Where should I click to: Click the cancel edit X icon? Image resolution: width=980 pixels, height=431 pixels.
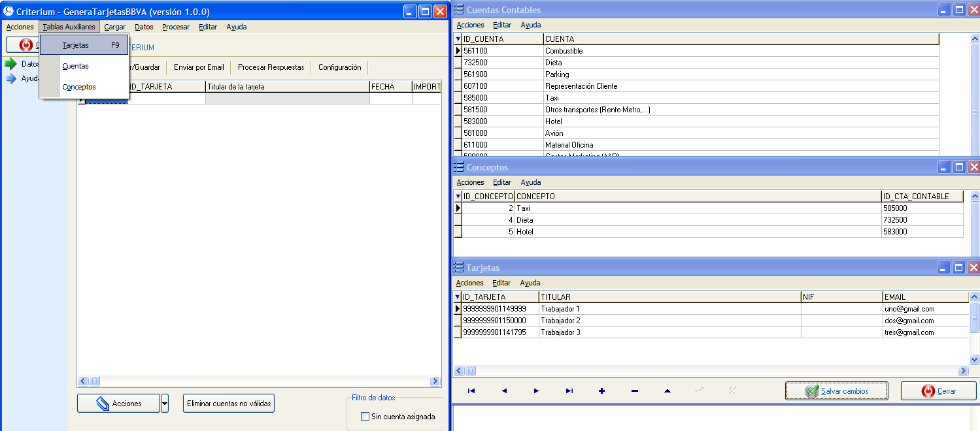pyautogui.click(x=732, y=391)
